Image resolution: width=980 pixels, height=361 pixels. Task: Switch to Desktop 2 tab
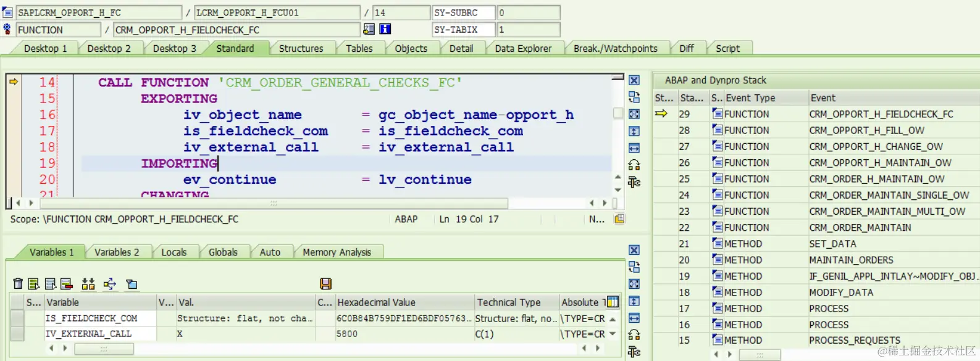[x=109, y=48]
